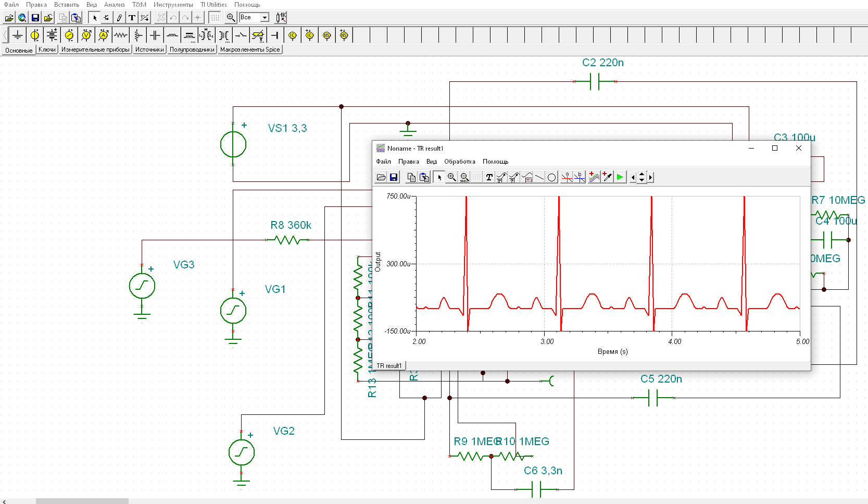Save schematic with main toolbar floppy icon
The width and height of the screenshot is (868, 504).
click(35, 18)
